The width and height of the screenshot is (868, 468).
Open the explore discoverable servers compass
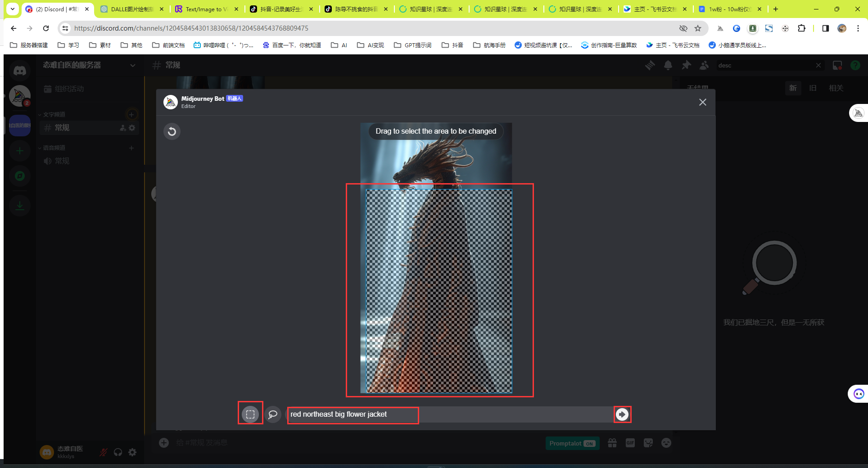20,176
